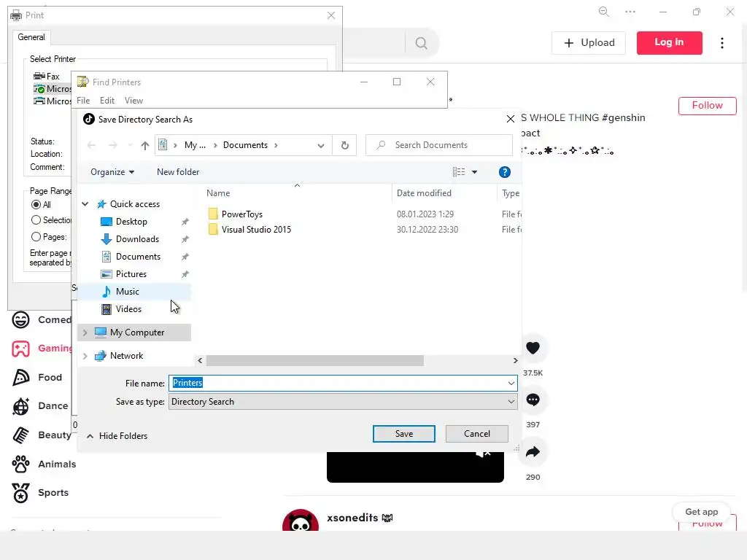
Task: Open the File menu in Find Printers
Action: [x=83, y=101]
